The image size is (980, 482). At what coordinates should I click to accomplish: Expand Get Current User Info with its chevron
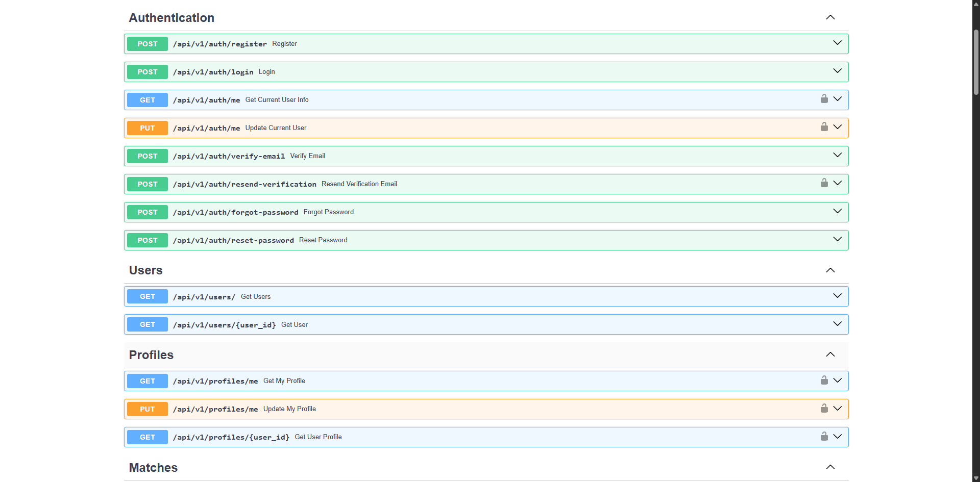pos(838,99)
